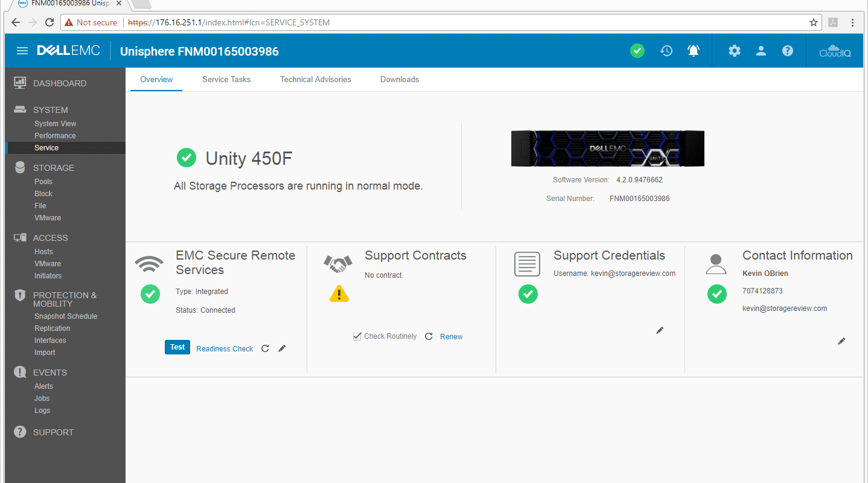Open Alerts under Events
868x483 pixels.
pyautogui.click(x=43, y=386)
